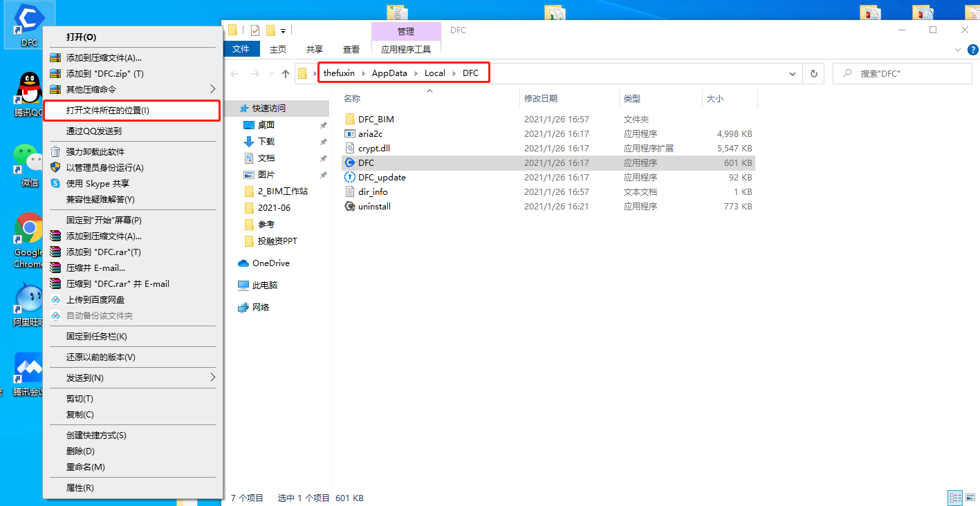Select the DFC_update application file
This screenshot has width=980, height=506.
[382, 178]
